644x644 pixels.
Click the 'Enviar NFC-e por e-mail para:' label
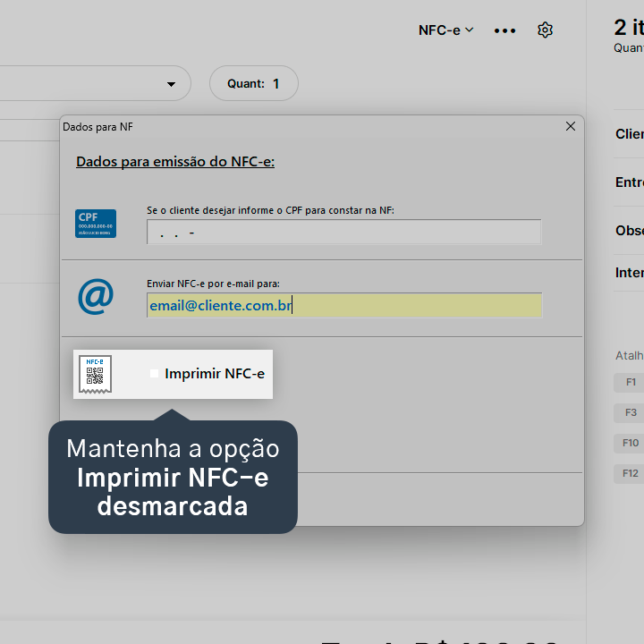[213, 284]
